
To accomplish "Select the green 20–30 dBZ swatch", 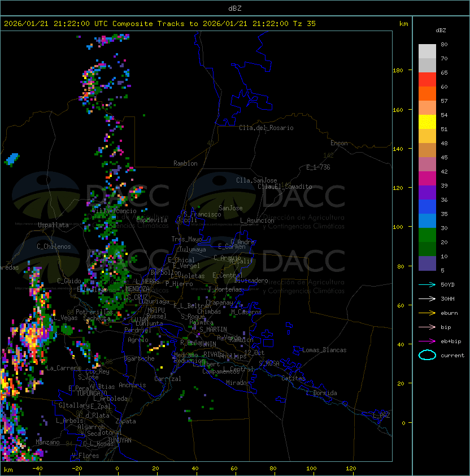I will (x=427, y=235).
